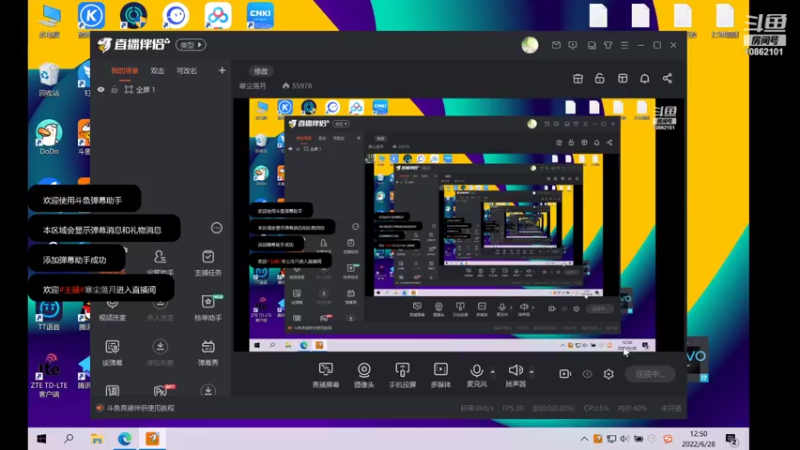Image resolution: width=800 pixels, height=450 pixels.
Task: Open the 类型 mode dropdown
Action: (x=191, y=45)
